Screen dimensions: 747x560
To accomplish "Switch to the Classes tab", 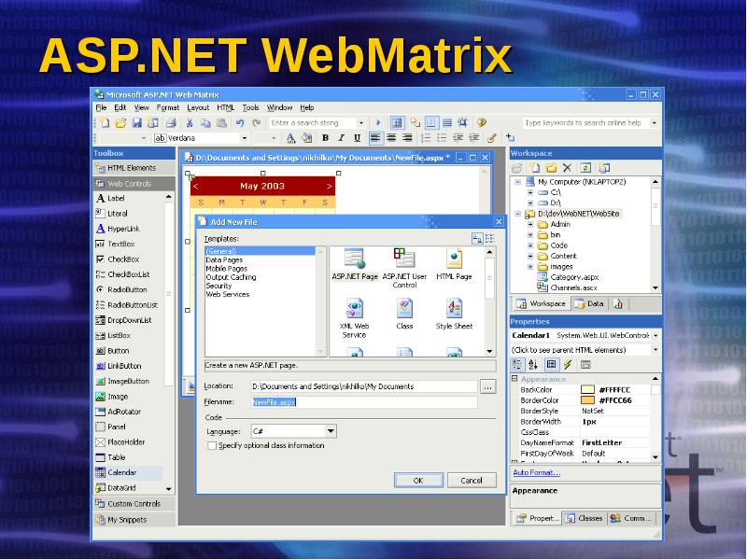I will pyautogui.click(x=585, y=518).
